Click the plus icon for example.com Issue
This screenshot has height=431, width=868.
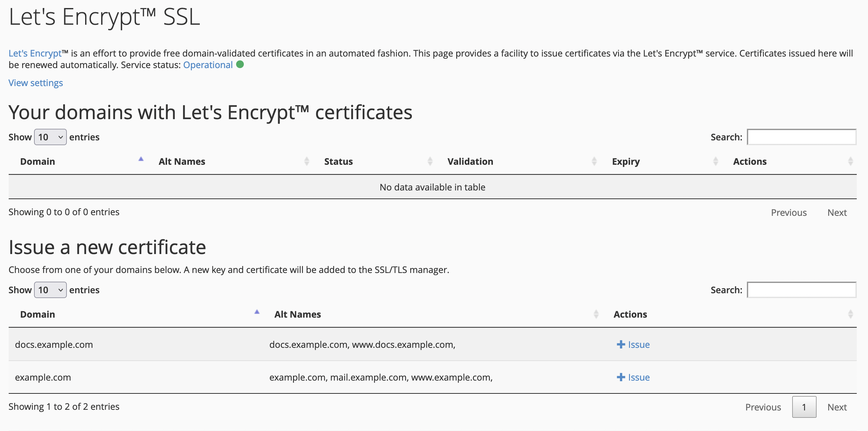click(x=621, y=377)
